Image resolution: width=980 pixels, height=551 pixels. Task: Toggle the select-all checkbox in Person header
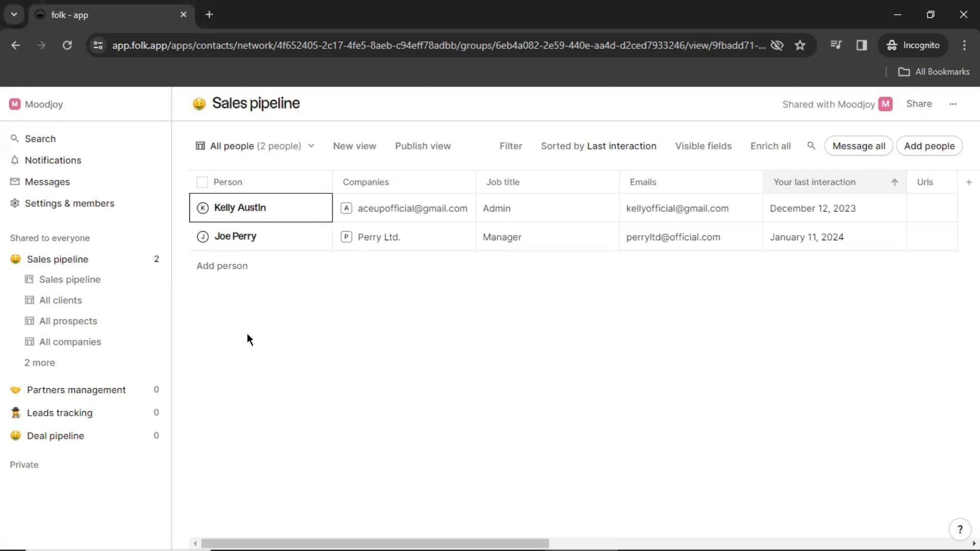[x=202, y=182]
